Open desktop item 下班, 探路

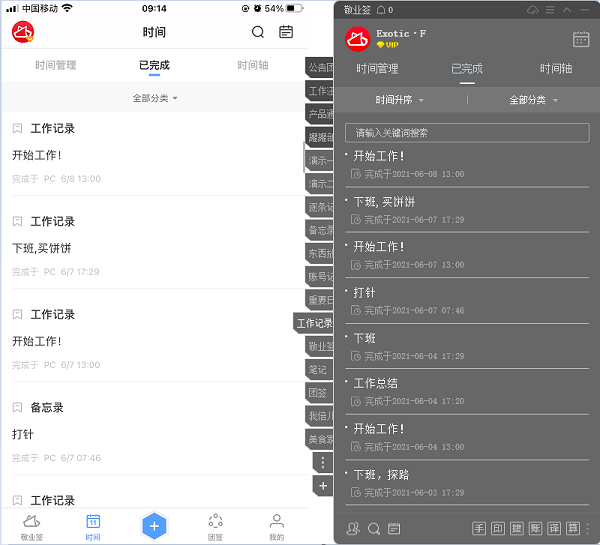467,483
